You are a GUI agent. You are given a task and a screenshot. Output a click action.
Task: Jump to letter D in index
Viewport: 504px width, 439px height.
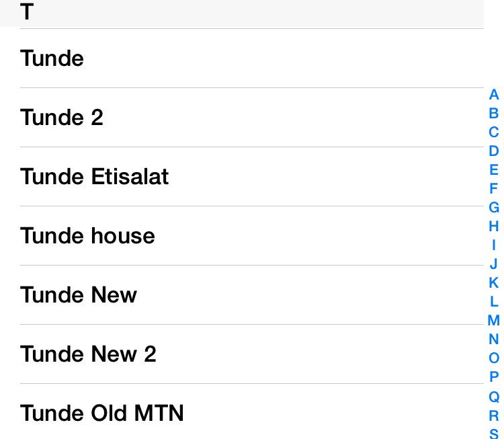click(494, 151)
